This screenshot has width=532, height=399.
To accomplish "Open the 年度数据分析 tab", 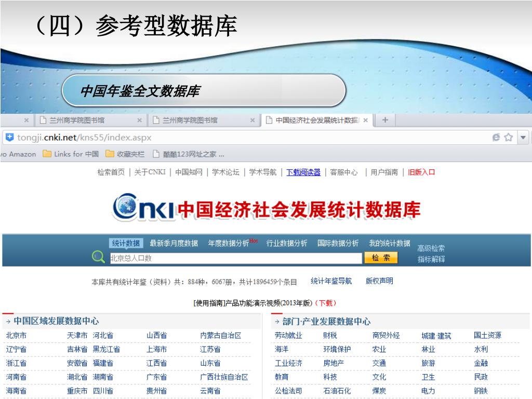I will [229, 243].
